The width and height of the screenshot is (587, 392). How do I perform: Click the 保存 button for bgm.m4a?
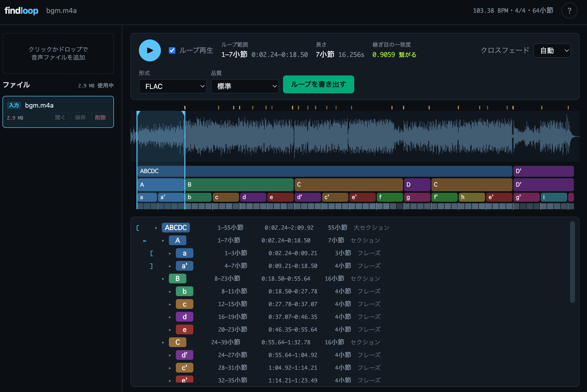pos(80,117)
